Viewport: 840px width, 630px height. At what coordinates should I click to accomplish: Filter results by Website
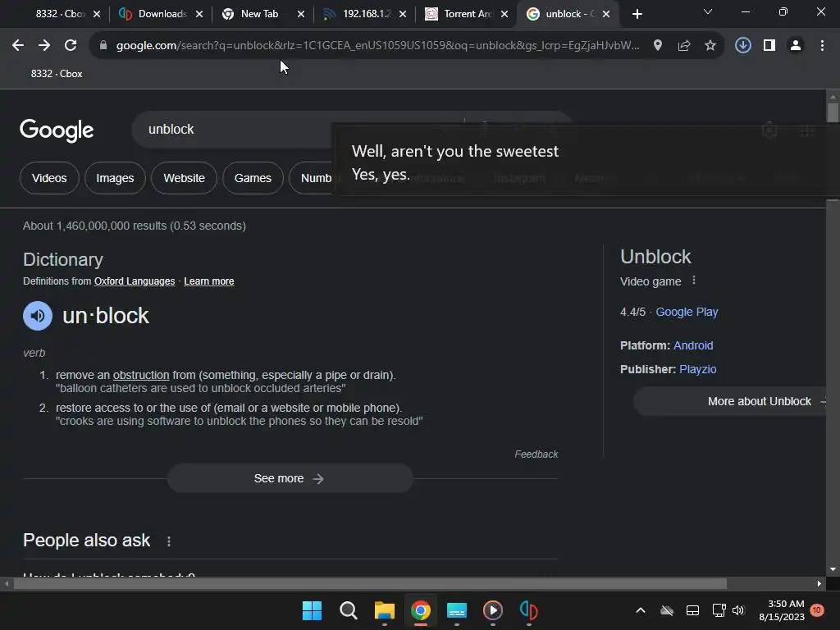pos(184,178)
